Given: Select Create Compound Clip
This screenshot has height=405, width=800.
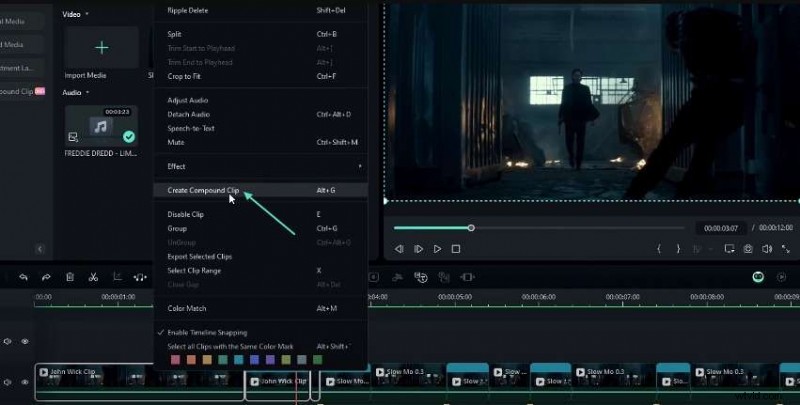Looking at the screenshot, I should 261,190.
